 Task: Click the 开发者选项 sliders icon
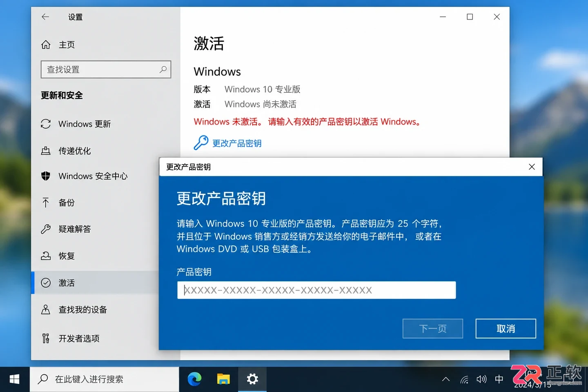pyautogui.click(x=46, y=339)
